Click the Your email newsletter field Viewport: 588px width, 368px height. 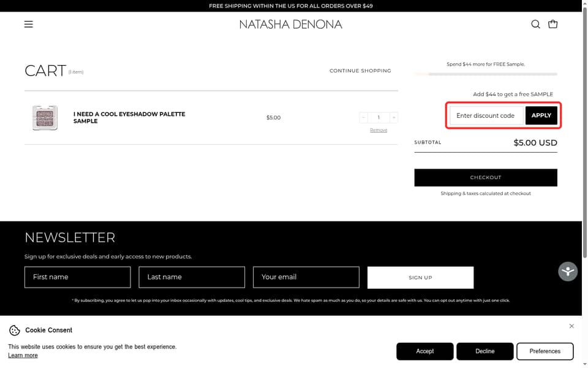(x=306, y=277)
